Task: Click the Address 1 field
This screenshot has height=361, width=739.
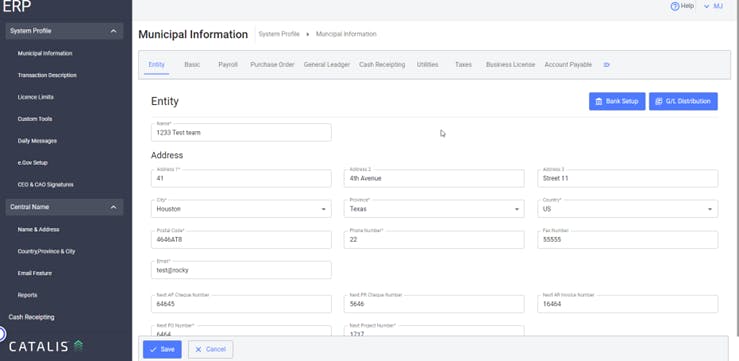Action: (x=241, y=179)
